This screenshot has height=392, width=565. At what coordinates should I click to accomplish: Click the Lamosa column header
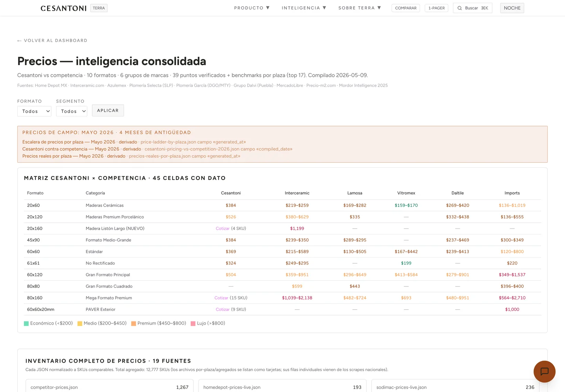(355, 193)
